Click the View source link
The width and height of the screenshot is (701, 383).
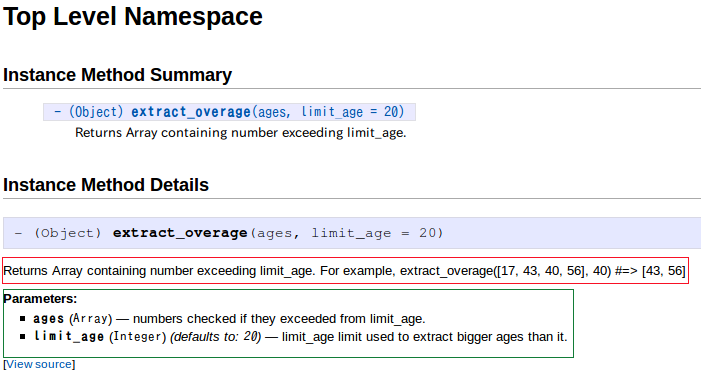(39, 364)
